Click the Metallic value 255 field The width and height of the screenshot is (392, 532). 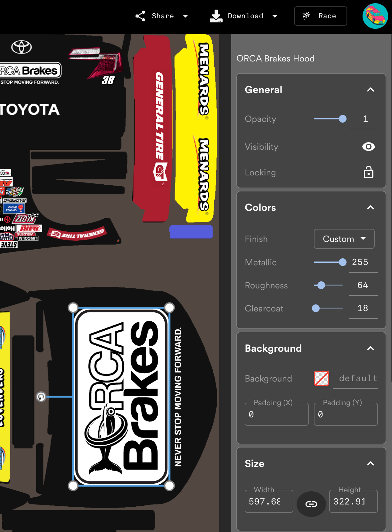click(363, 262)
